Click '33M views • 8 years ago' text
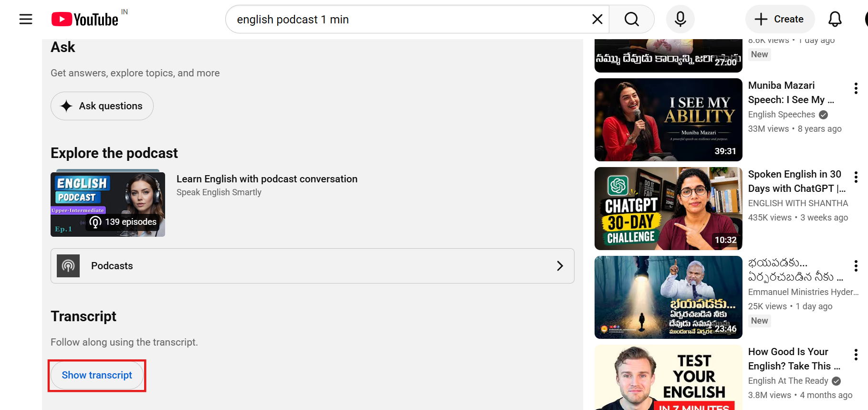 (795, 129)
